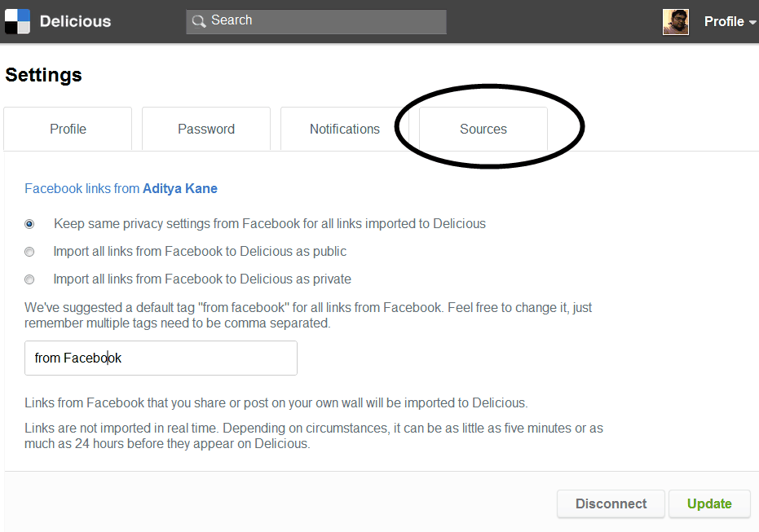Expand the Profile dropdown menu in header
Image resolution: width=759 pixels, height=532 pixels.
pos(730,22)
